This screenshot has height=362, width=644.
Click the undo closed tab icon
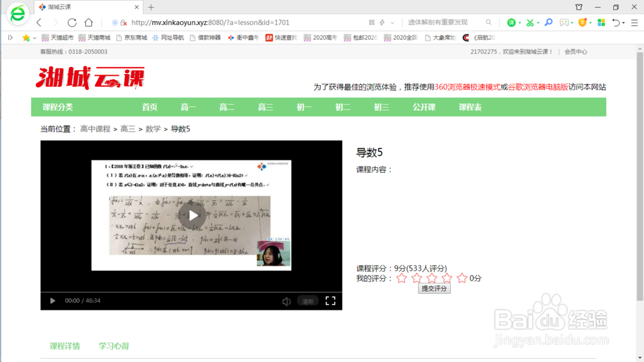click(616, 23)
